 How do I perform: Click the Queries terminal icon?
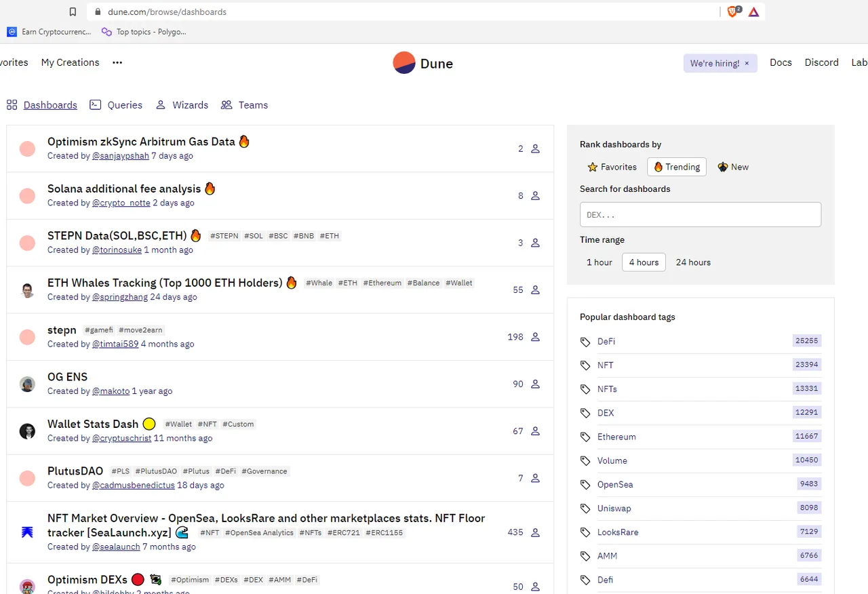[x=96, y=105]
